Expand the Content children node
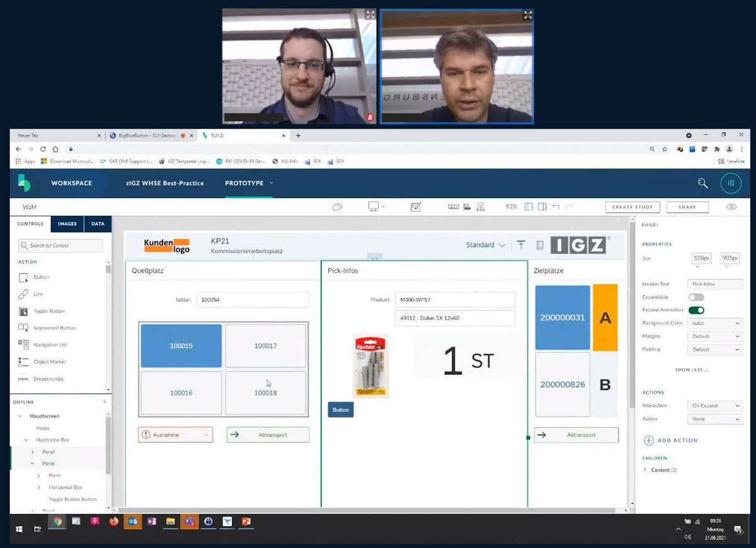Viewport: 756px width, 548px height. pos(645,470)
